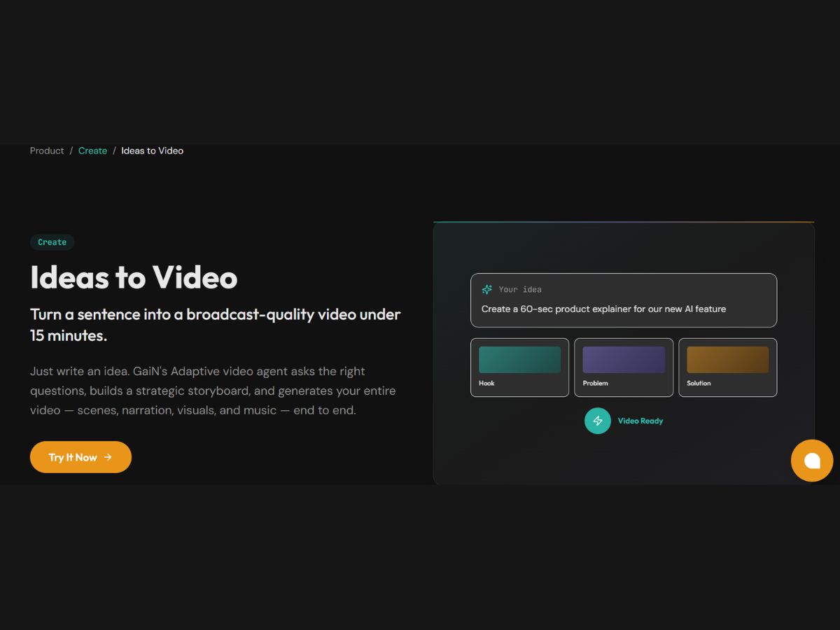This screenshot has width=840, height=630.
Task: Click the Ideas to Video heading
Action: (x=134, y=277)
